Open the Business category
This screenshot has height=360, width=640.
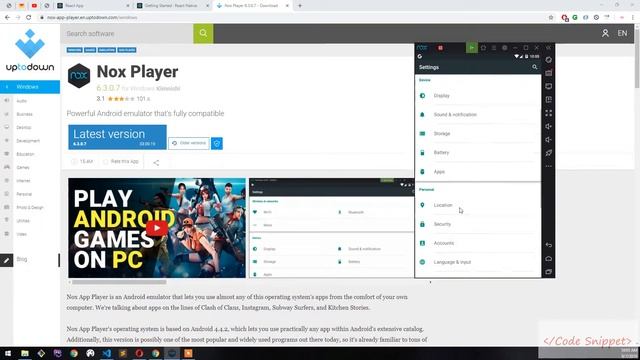[24, 114]
